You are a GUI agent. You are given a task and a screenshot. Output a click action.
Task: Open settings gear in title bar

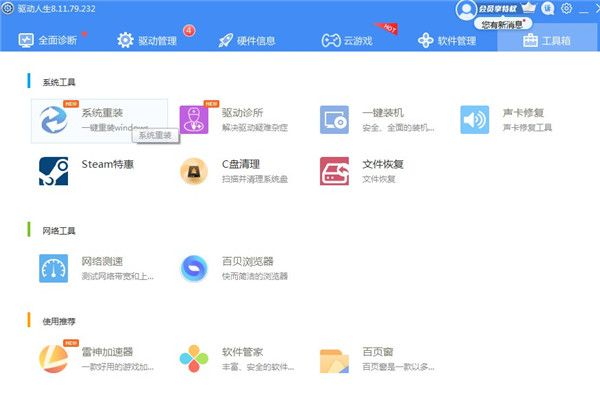point(567,8)
